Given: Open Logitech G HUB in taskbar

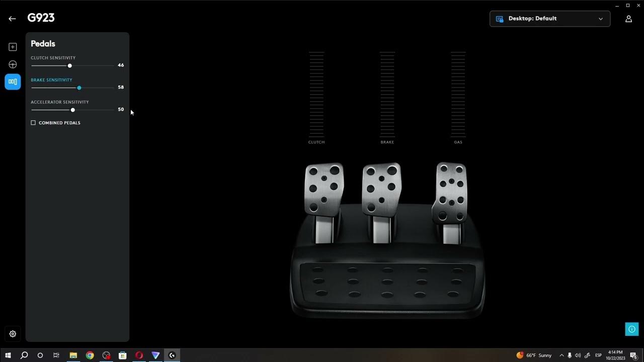Looking at the screenshot, I should click(x=172, y=355).
